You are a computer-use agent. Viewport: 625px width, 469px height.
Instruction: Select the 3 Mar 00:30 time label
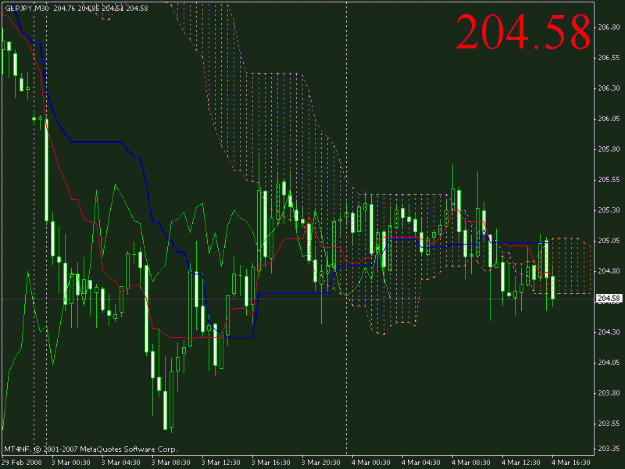pos(71,463)
